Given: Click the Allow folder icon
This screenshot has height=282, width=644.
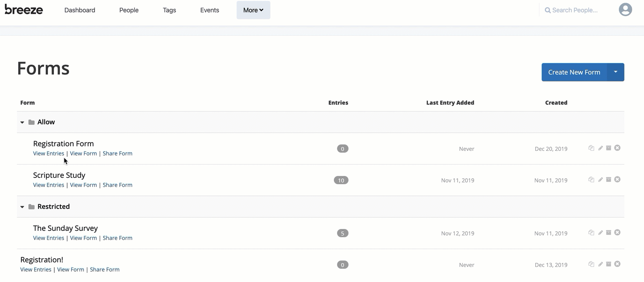Looking at the screenshot, I should (x=32, y=122).
